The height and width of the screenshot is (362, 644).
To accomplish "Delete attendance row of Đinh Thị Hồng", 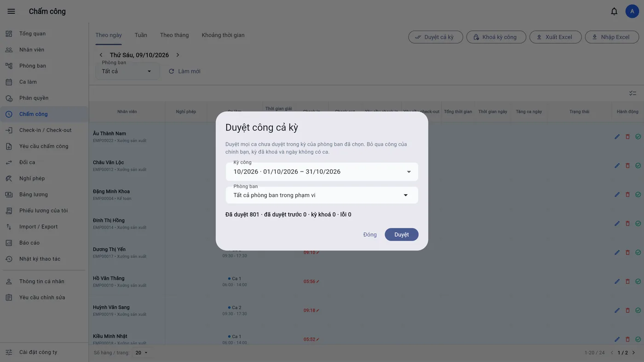I will click(x=627, y=224).
